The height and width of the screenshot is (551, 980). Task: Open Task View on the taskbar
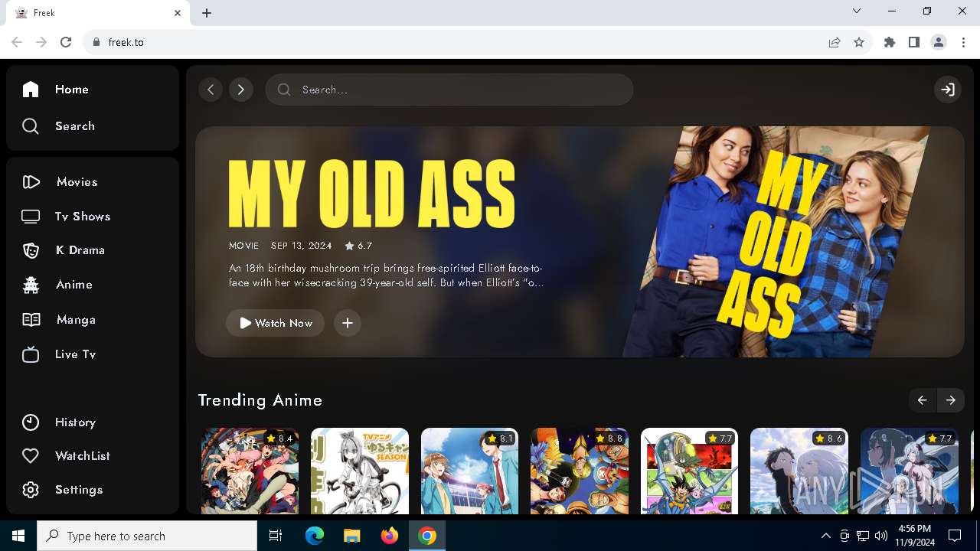(x=276, y=536)
